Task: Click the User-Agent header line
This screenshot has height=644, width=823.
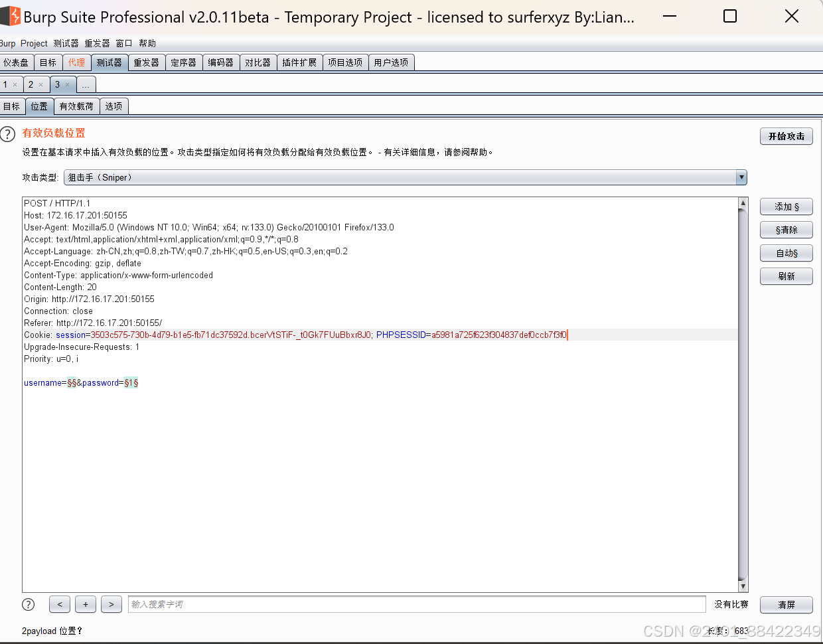Action: point(209,228)
